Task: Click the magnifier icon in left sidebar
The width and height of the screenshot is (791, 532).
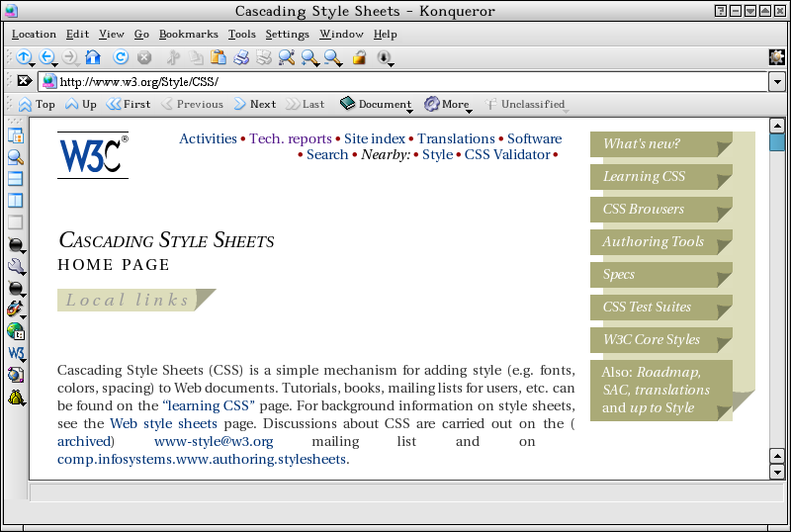Action: pos(16,157)
